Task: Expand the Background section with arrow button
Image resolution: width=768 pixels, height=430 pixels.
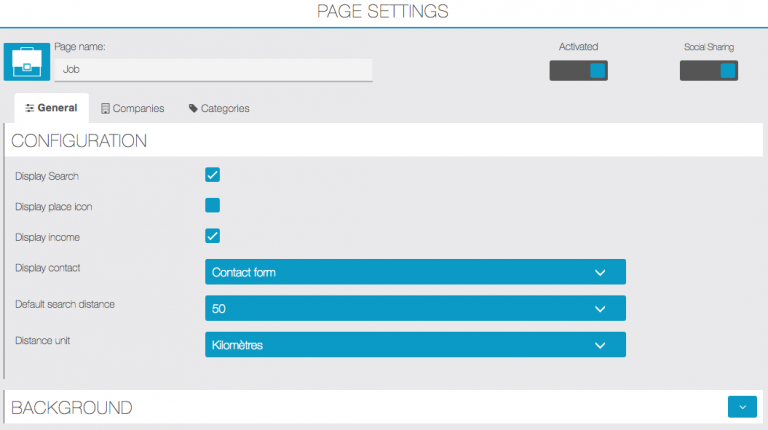Action: (x=742, y=406)
